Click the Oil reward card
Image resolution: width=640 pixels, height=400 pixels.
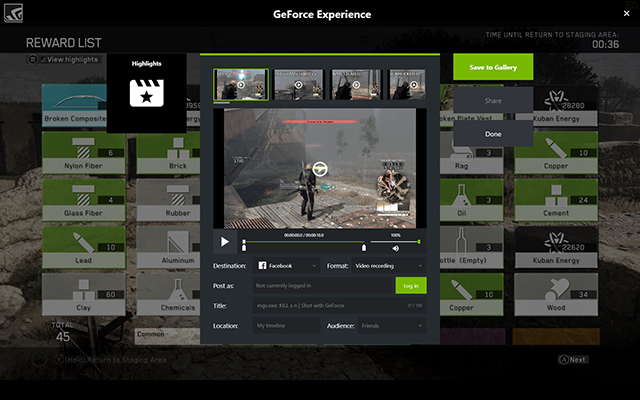(x=471, y=200)
